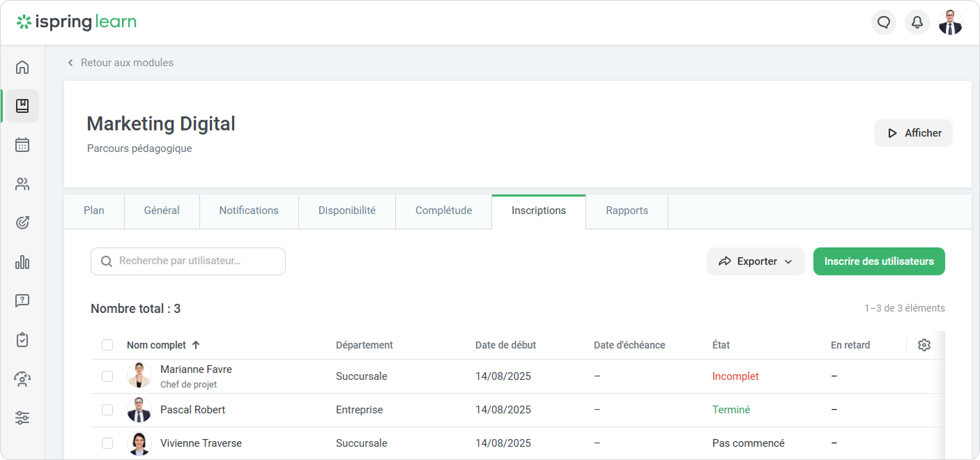This screenshot has width=980, height=460.
Task: Open the users icon in sidebar
Action: pos(22,184)
